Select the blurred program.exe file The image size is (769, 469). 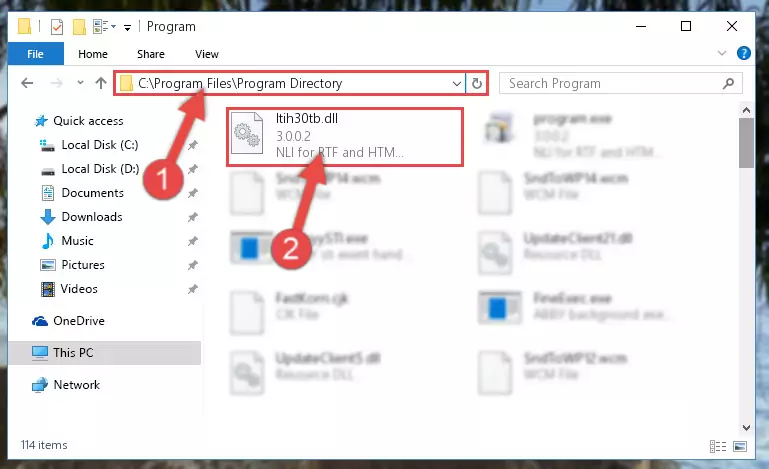point(571,135)
